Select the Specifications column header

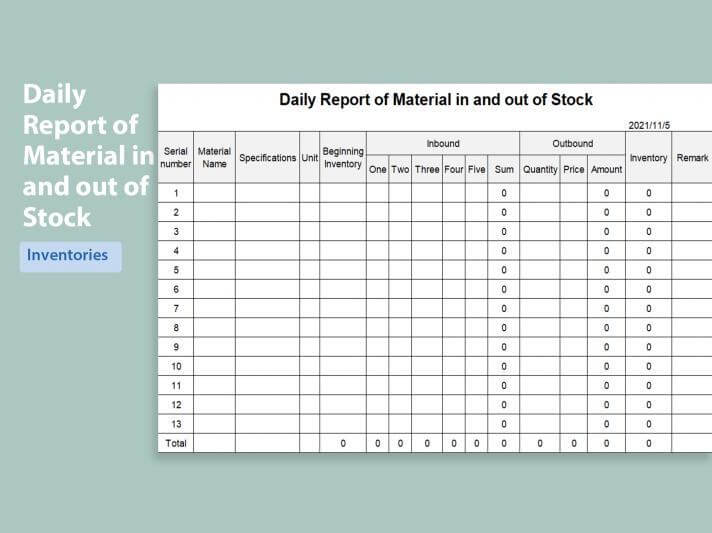coord(267,158)
